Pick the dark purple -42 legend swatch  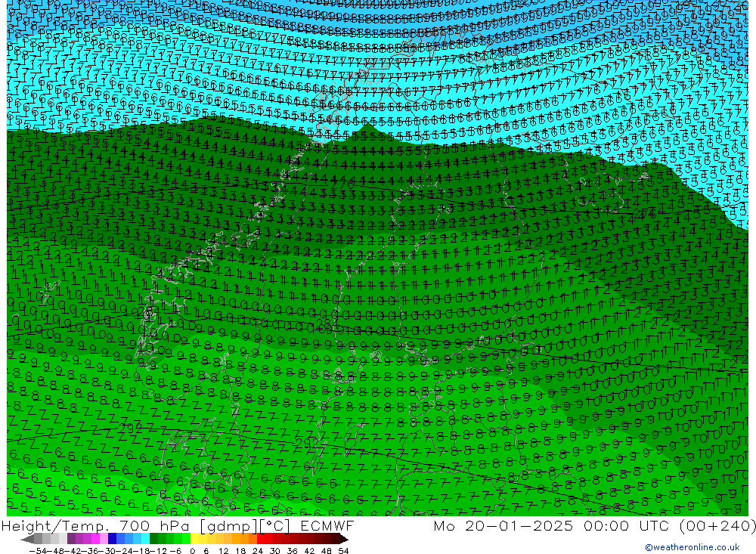pos(71,538)
